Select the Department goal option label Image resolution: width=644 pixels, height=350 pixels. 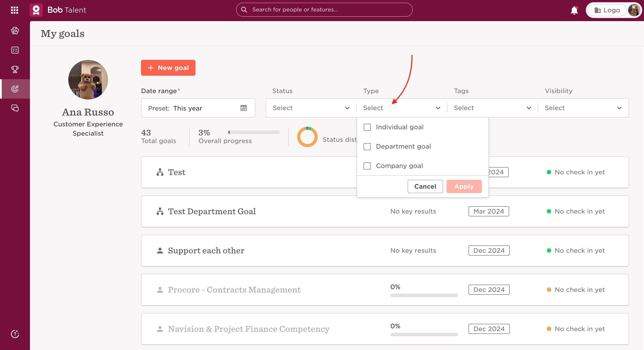click(403, 147)
